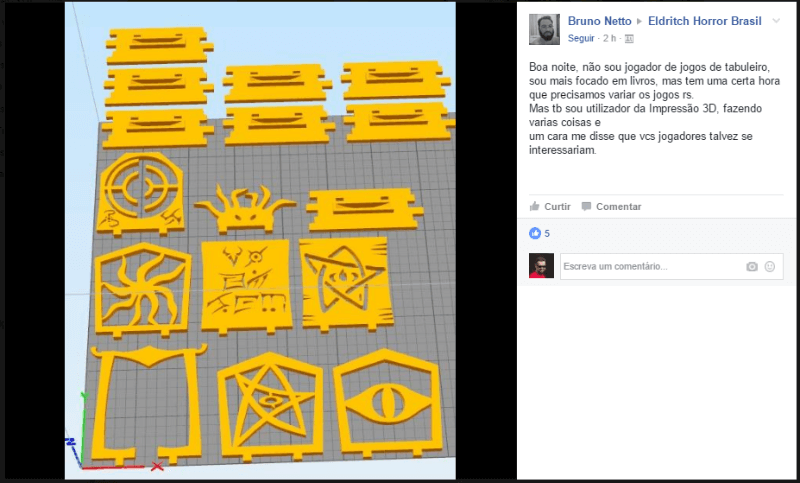Open the 2 h post timestamp
This screenshot has width=800, height=483.
tap(609, 38)
